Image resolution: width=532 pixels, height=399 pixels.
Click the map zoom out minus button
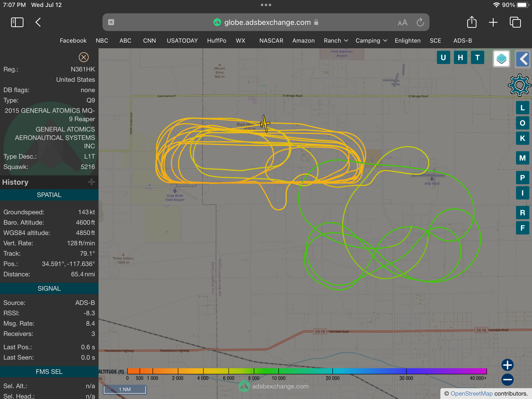click(507, 380)
